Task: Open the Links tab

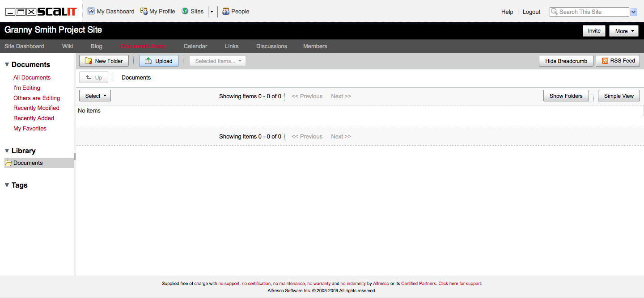Action: 232,46
